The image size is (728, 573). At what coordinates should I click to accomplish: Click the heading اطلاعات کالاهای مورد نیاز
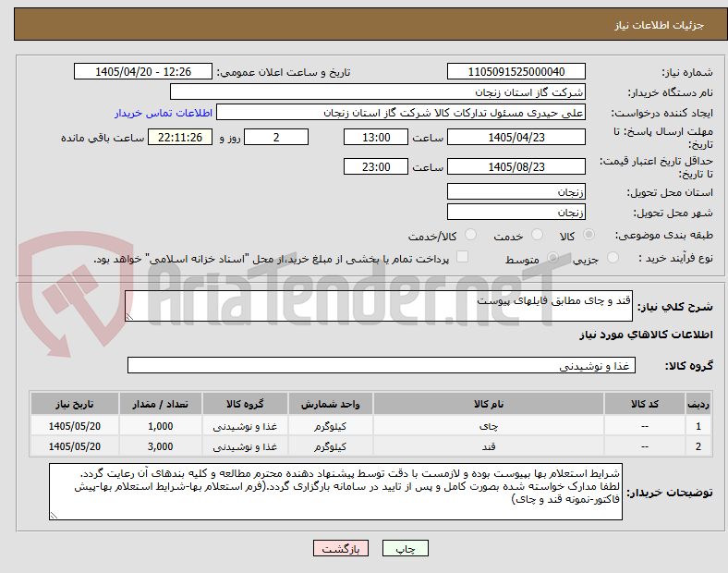646,335
